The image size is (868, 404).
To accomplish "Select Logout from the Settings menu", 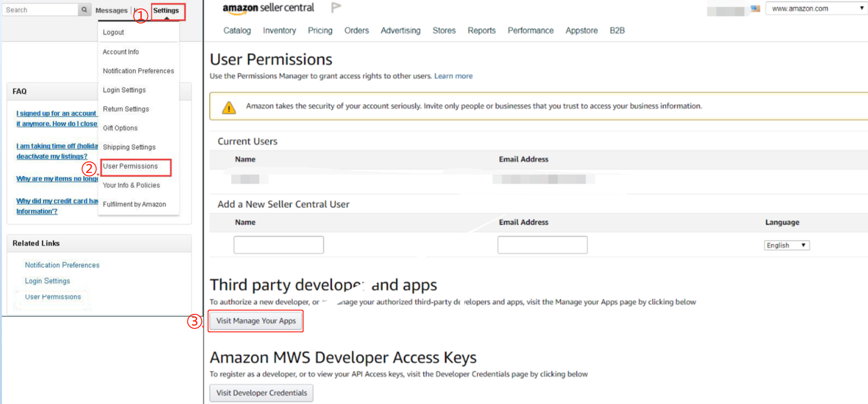I will tap(113, 33).
